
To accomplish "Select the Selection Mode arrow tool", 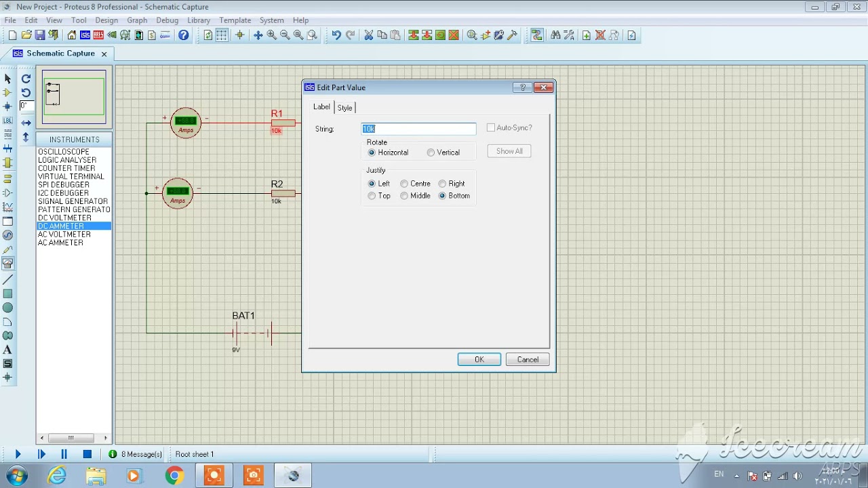I will (x=8, y=79).
